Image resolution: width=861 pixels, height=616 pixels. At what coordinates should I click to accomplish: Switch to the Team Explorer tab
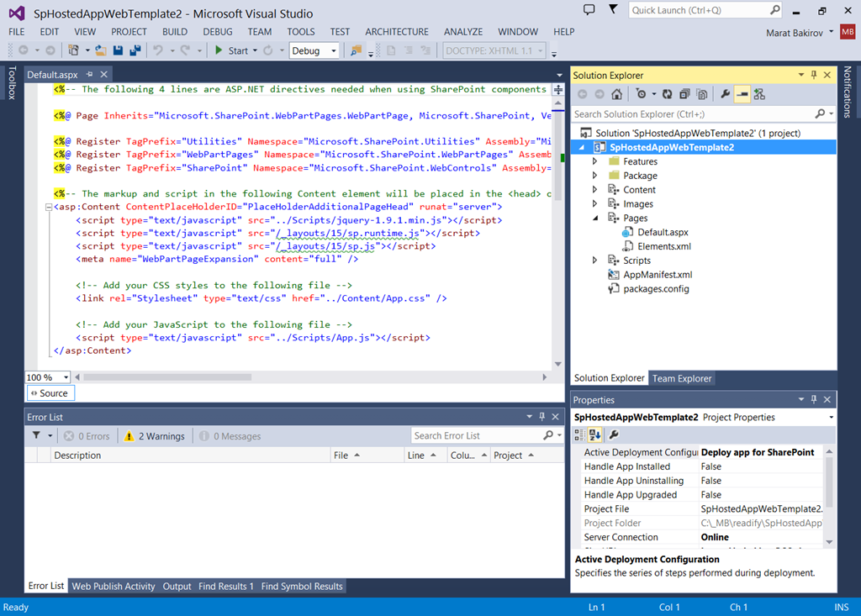pyautogui.click(x=681, y=378)
